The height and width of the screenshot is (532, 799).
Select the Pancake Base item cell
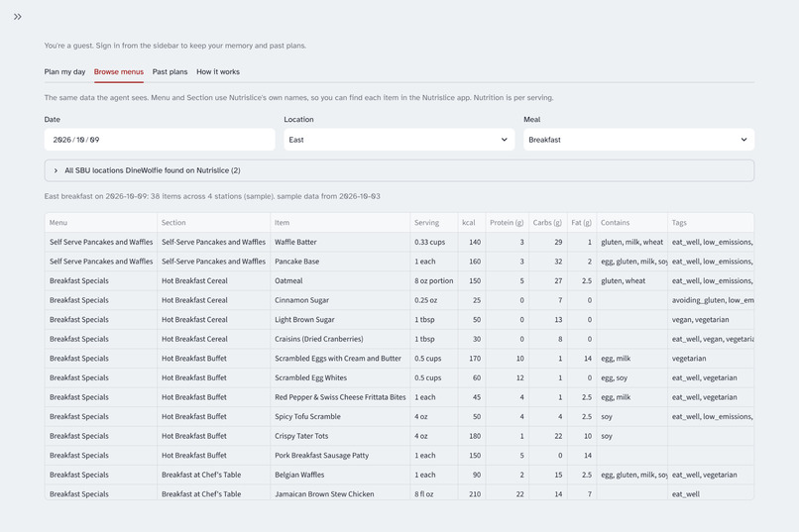click(340, 262)
